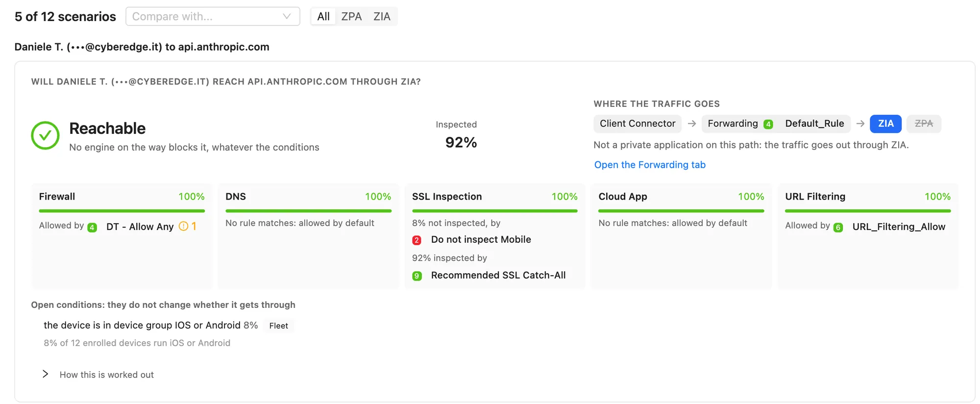This screenshot has width=980, height=404.
Task: Open the URL_Filtering_Allow rule
Action: pos(899,227)
